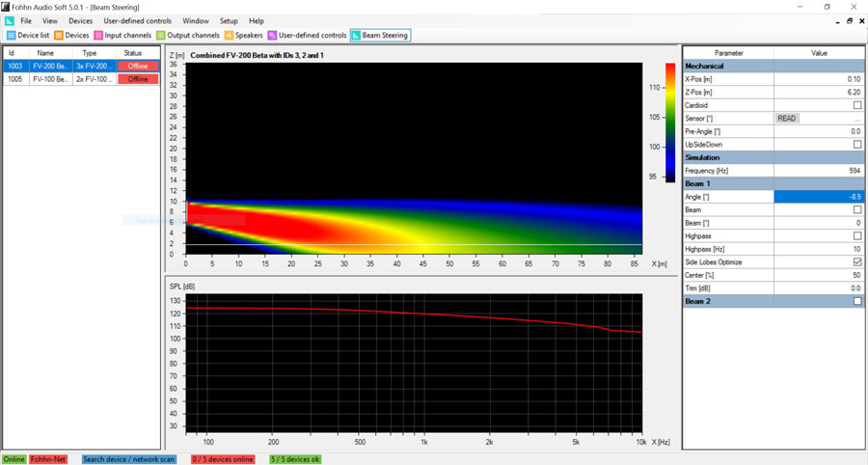Viewport: 868px width, 465px height.
Task: Select the Angle value -8.5 field
Action: [819, 197]
